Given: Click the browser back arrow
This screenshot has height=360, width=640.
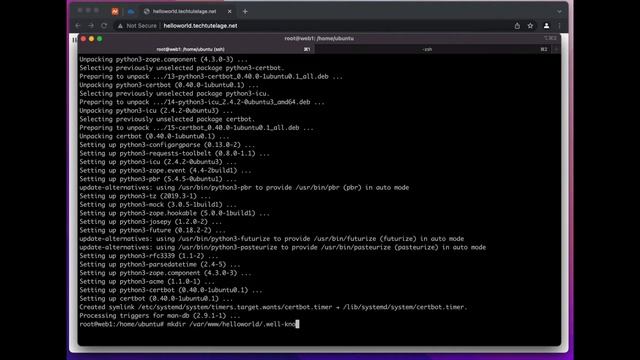Looking at the screenshot, I should pyautogui.click(x=78, y=26).
